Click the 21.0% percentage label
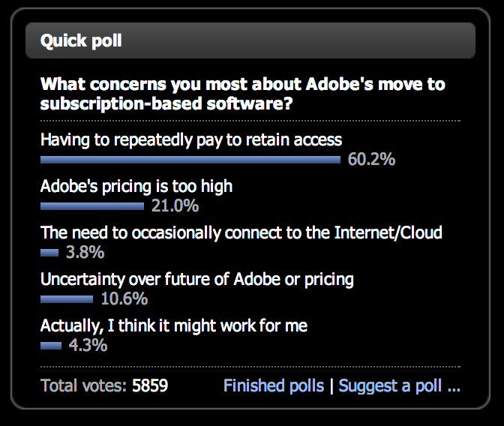 coord(175,205)
